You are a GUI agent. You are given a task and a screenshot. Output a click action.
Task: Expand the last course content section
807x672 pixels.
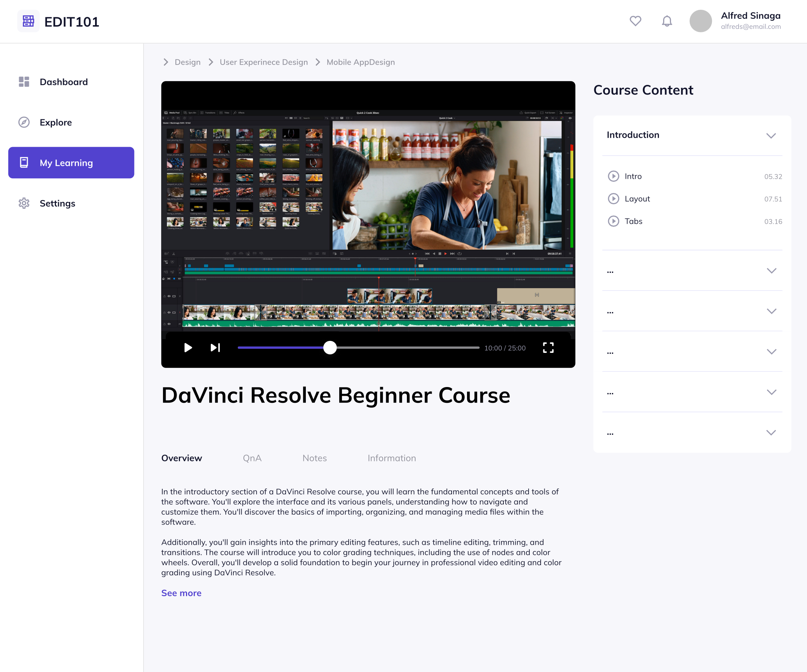point(771,433)
